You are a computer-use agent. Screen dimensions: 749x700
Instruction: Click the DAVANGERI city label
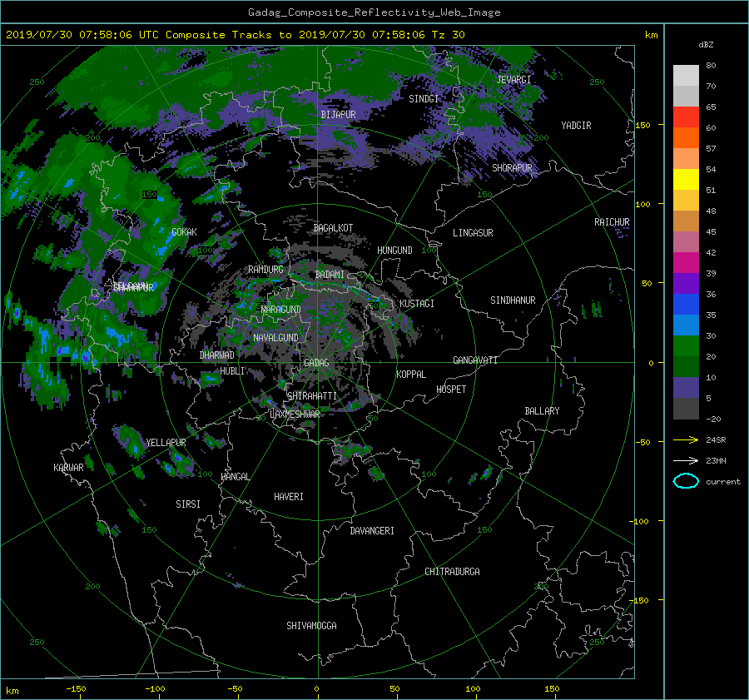(x=372, y=531)
